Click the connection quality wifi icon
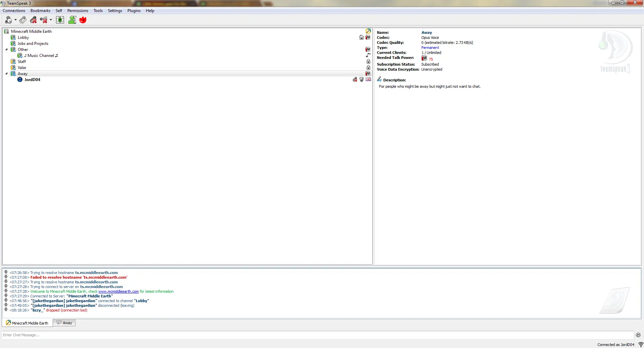Screen dimensions: 644x348 (640, 345)
